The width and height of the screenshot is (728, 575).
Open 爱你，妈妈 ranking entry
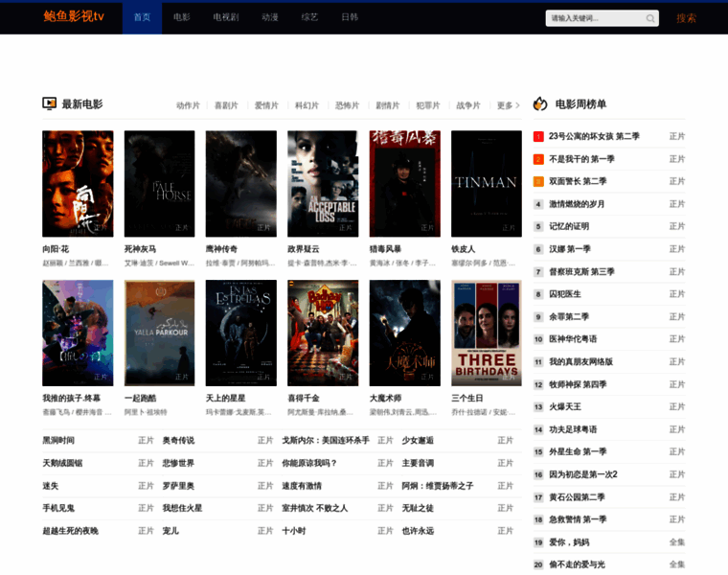pos(569,542)
